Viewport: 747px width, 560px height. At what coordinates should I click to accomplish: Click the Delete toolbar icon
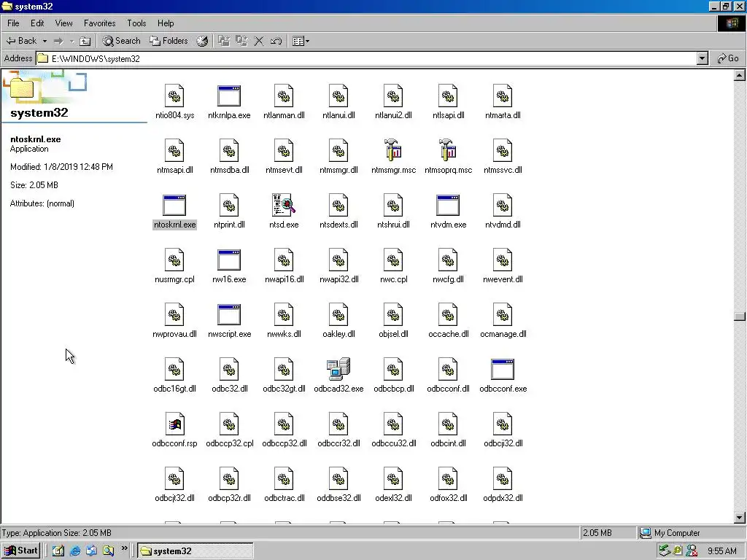[x=259, y=41]
